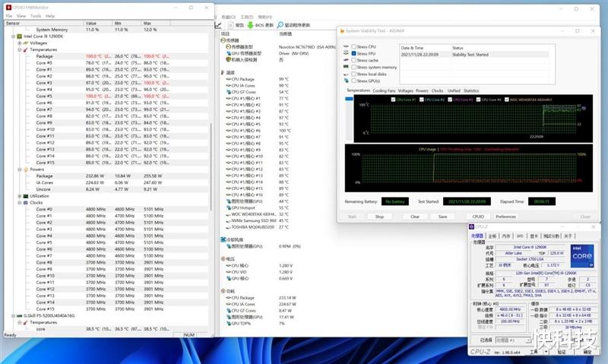Click the Stop button in stability test
Viewport: 608px width, 364px height.
tap(379, 217)
